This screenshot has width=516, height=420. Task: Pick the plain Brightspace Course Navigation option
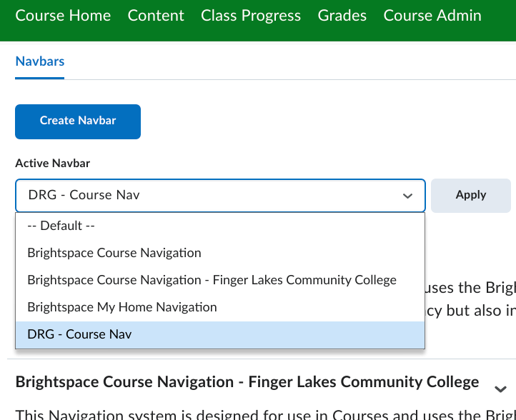pos(114,253)
